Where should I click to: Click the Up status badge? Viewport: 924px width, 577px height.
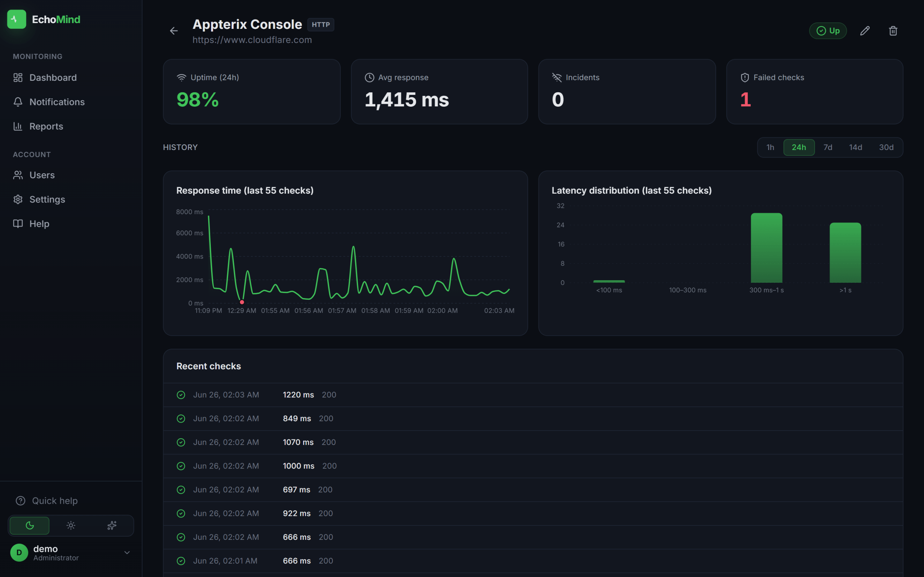828,31
